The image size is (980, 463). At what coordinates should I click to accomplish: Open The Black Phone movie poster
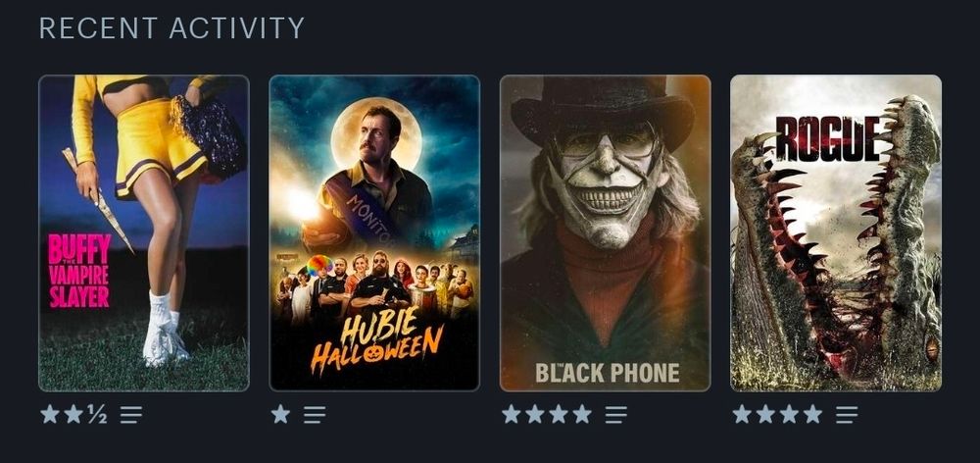605,233
